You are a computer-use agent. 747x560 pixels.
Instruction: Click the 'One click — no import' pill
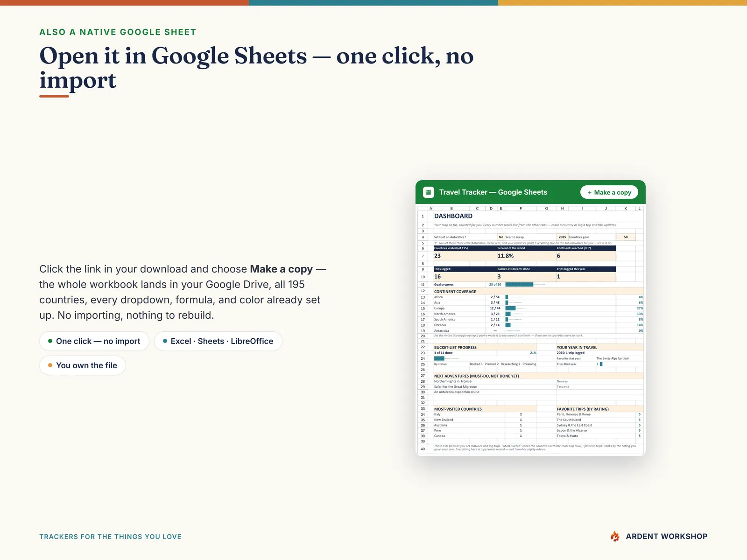click(x=94, y=341)
